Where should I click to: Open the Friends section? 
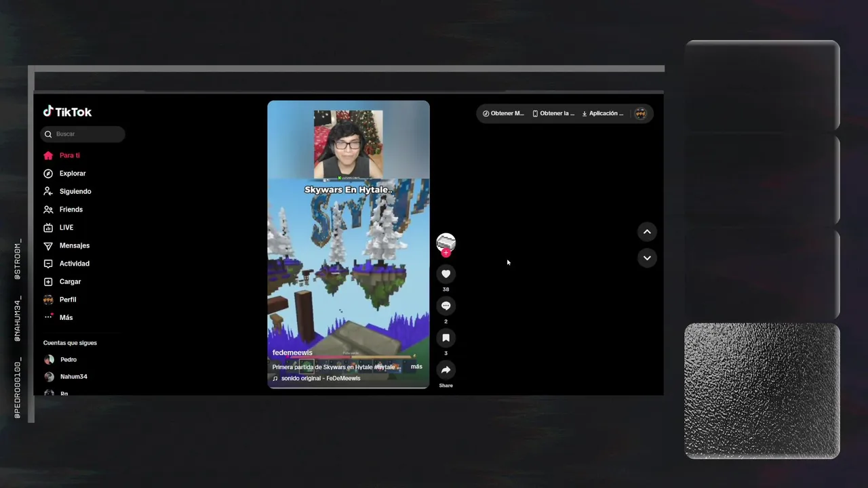point(71,209)
